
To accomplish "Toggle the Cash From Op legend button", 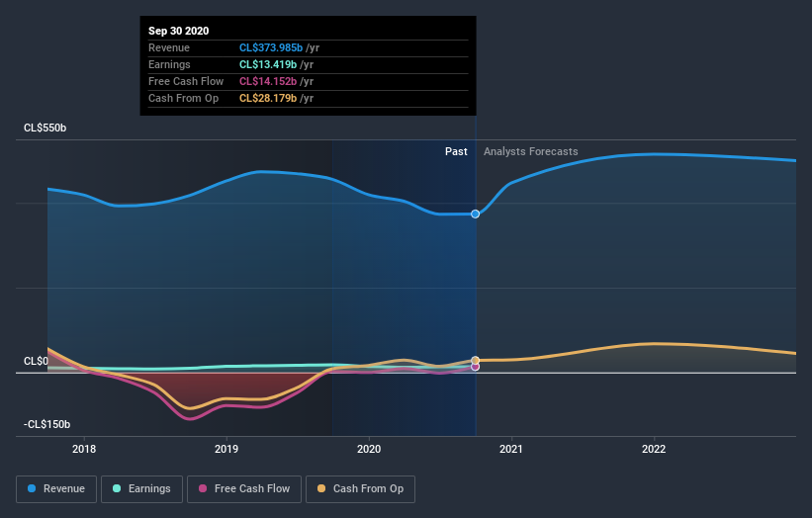I will pyautogui.click(x=360, y=489).
